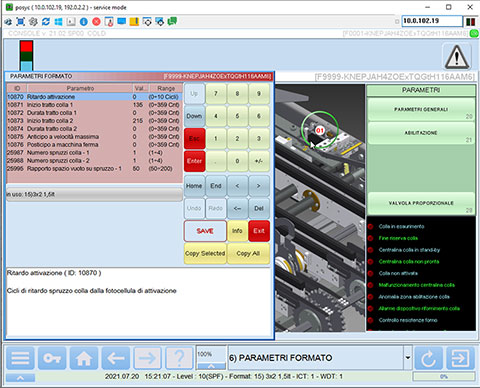Click the Copy Selected button
The width and height of the screenshot is (480, 388).
(x=205, y=253)
